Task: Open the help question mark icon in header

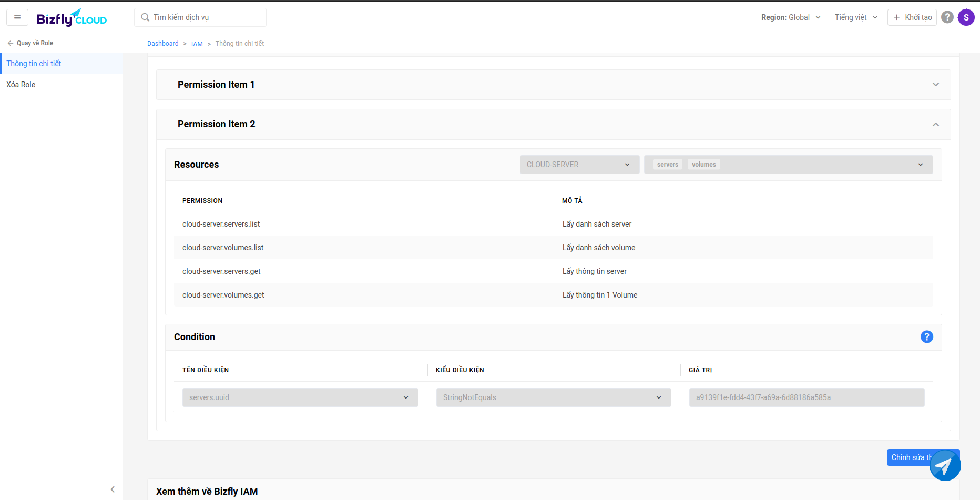Action: [x=947, y=17]
